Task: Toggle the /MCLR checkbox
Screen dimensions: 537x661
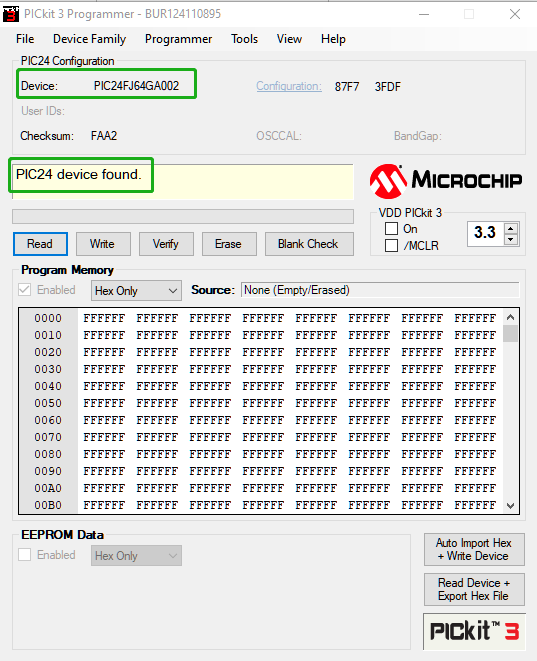Action: coord(391,245)
